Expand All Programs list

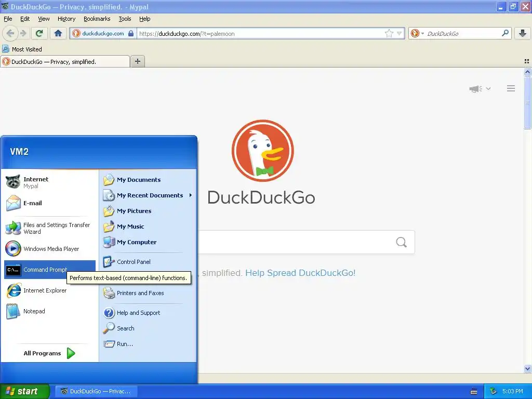pos(50,353)
